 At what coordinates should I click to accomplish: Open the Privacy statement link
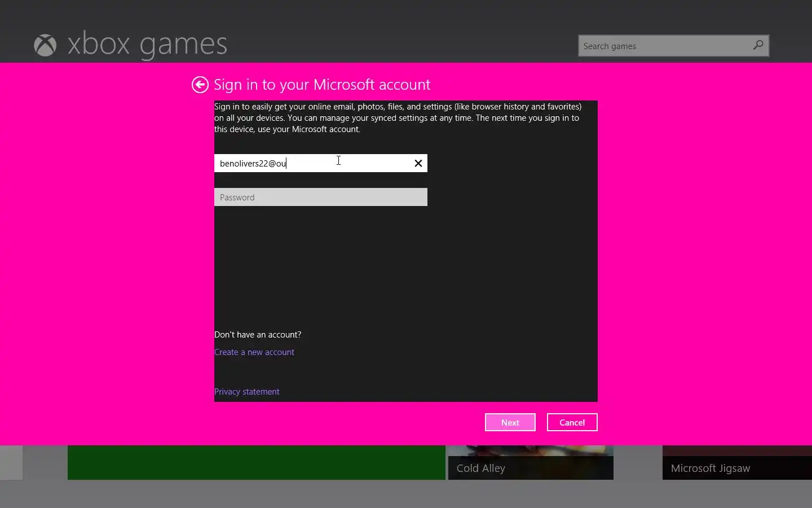click(247, 392)
